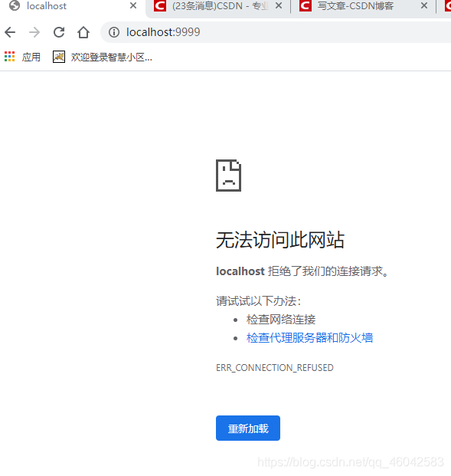Image resolution: width=451 pixels, height=476 pixels.
Task: Open the 检查代理服务器和防火墙 link
Action: tap(309, 337)
